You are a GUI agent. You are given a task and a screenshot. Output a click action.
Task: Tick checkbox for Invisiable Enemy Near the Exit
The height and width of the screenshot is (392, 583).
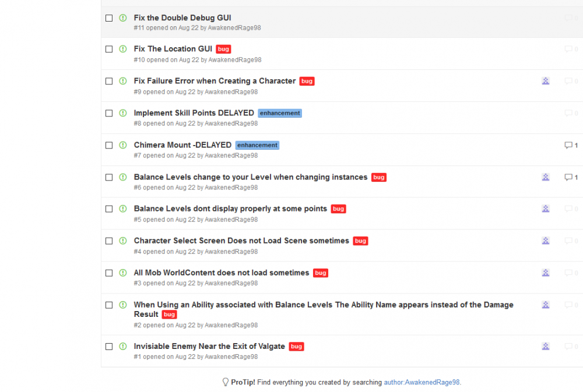point(109,346)
